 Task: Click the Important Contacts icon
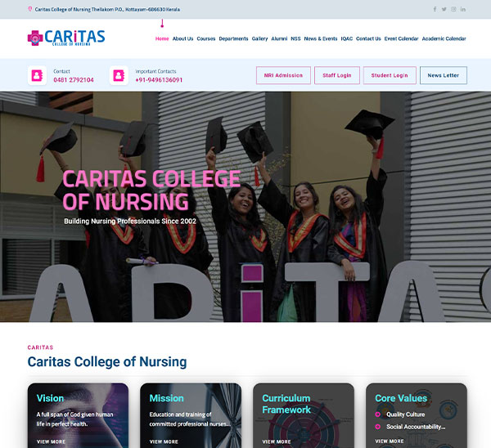(119, 75)
